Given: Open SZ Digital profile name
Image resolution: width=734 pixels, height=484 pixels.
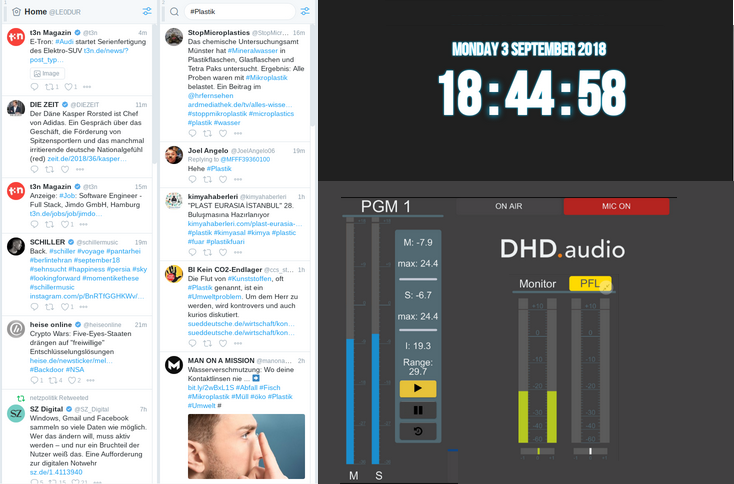Looking at the screenshot, I should tap(46, 409).
